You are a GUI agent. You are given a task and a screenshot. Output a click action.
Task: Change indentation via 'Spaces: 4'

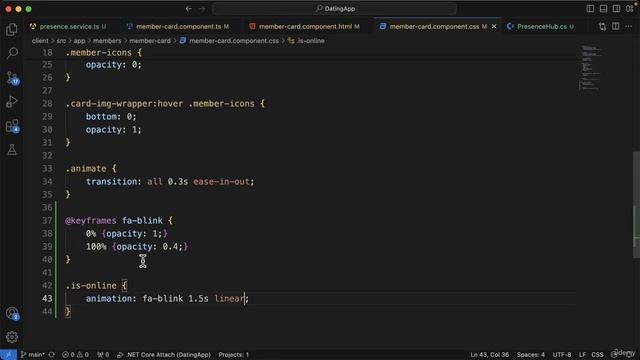pos(531,355)
